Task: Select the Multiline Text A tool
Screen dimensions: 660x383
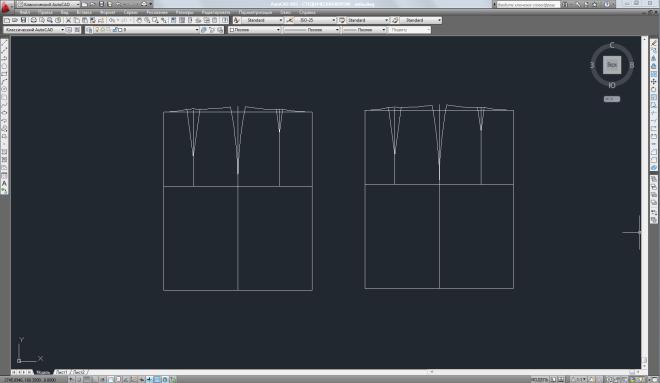Action: [4, 184]
